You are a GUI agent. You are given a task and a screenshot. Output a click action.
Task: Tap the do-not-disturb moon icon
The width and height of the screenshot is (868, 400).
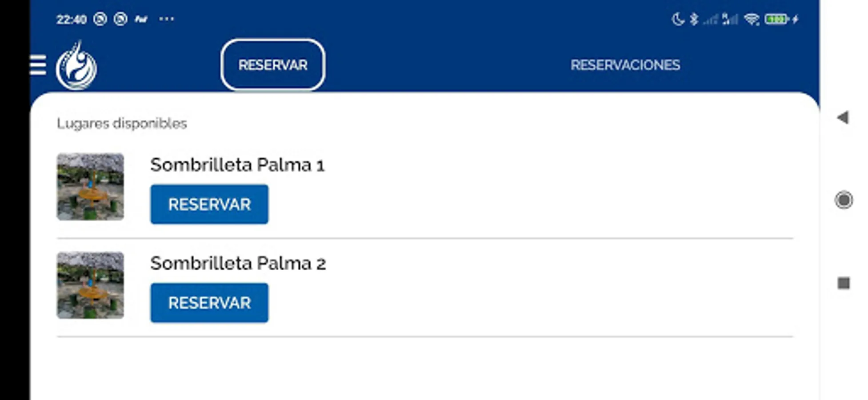tap(678, 19)
